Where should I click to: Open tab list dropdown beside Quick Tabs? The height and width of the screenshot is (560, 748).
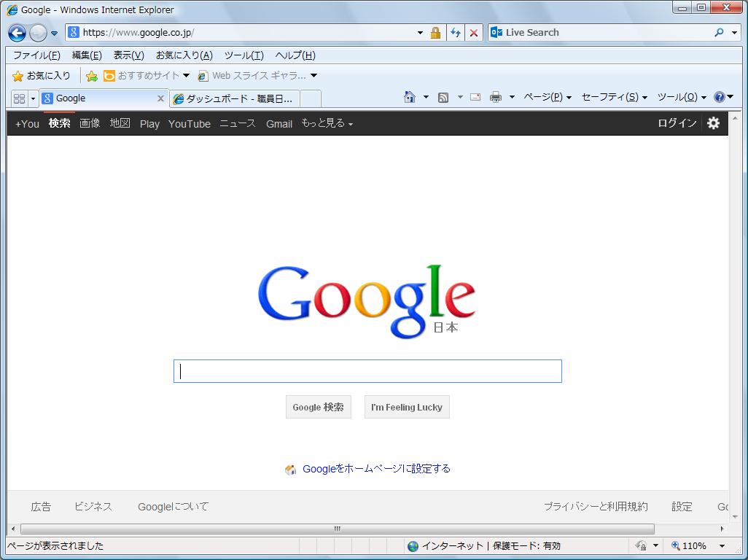33,98
